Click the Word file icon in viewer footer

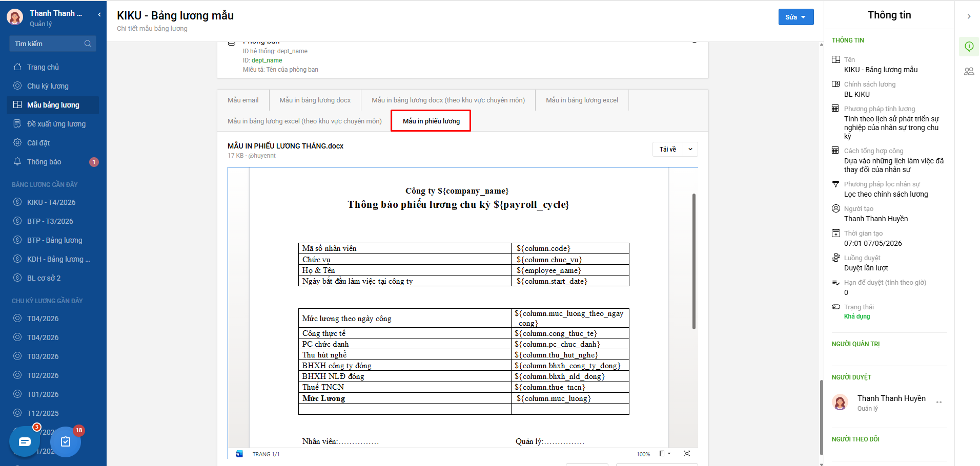(239, 454)
